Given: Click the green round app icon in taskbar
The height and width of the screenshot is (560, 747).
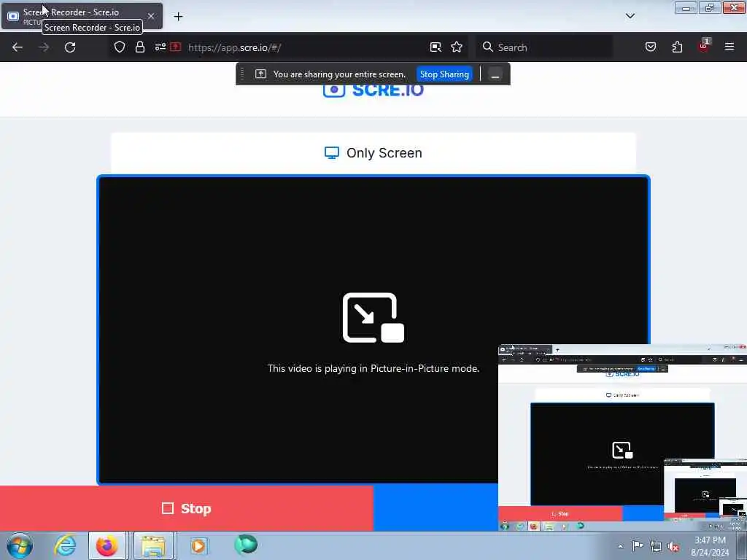Looking at the screenshot, I should coord(246,545).
